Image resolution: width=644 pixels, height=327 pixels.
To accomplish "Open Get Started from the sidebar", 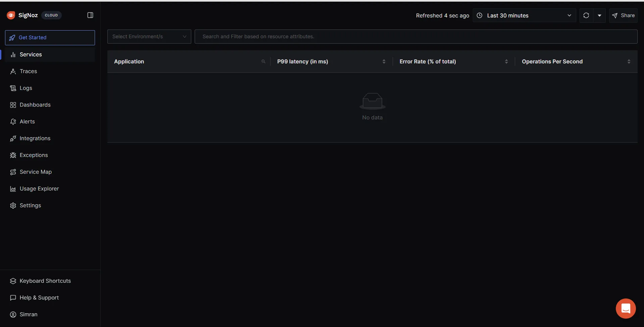I will pos(50,38).
